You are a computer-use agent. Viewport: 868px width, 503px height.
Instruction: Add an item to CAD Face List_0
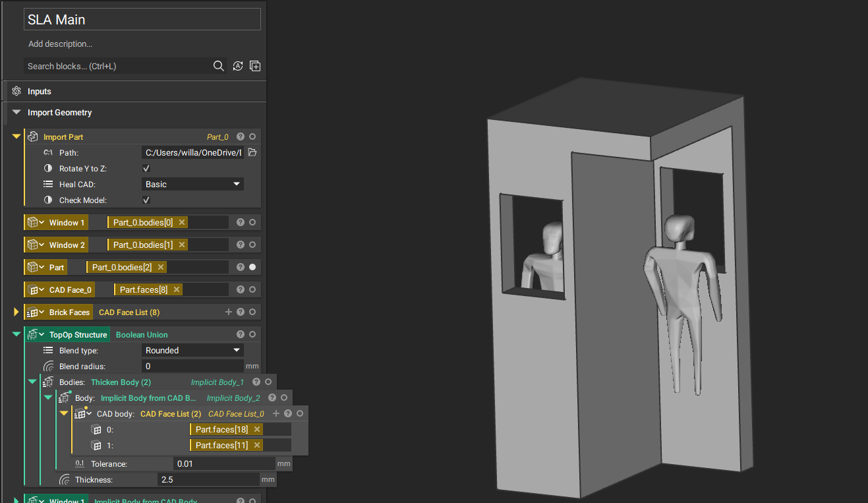pyautogui.click(x=276, y=413)
